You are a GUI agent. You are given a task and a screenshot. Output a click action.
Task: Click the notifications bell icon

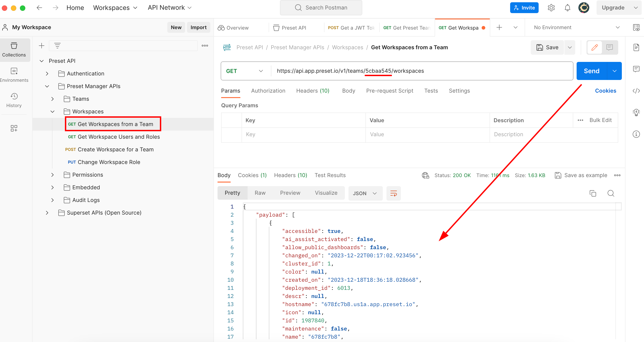[567, 8]
